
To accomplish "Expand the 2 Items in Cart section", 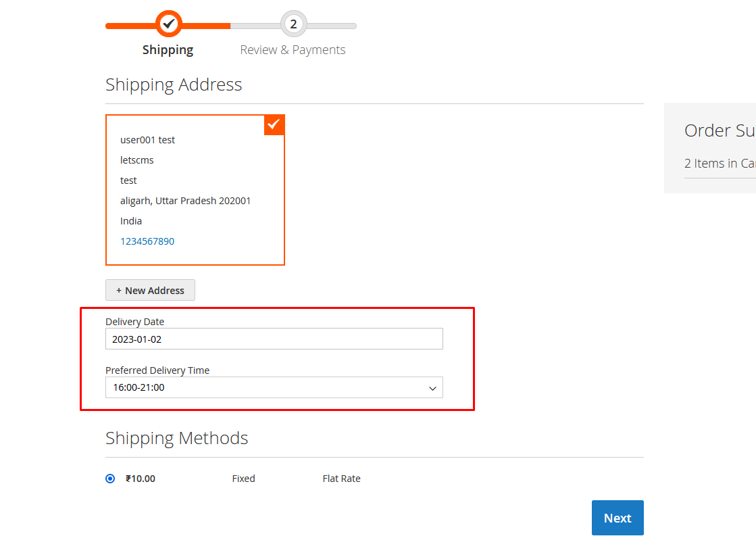I will pyautogui.click(x=720, y=164).
